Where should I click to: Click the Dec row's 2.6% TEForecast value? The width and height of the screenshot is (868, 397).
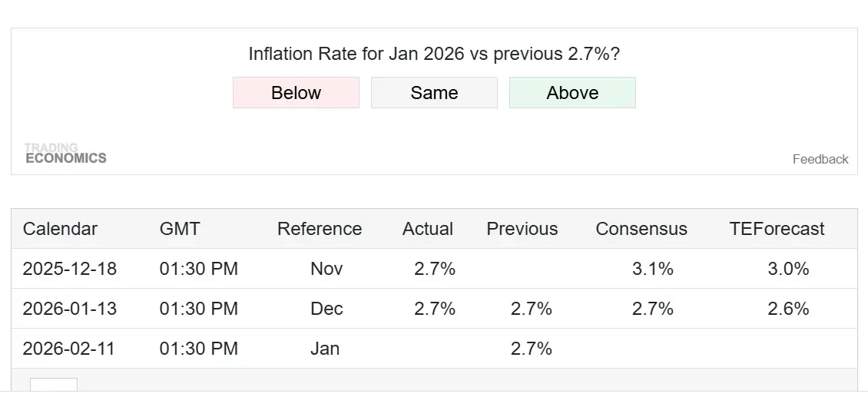788,309
